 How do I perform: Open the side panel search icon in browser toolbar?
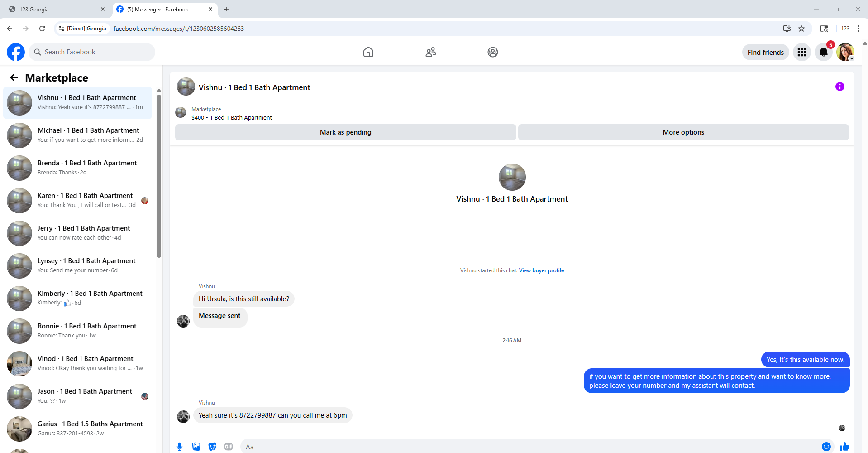(x=824, y=29)
